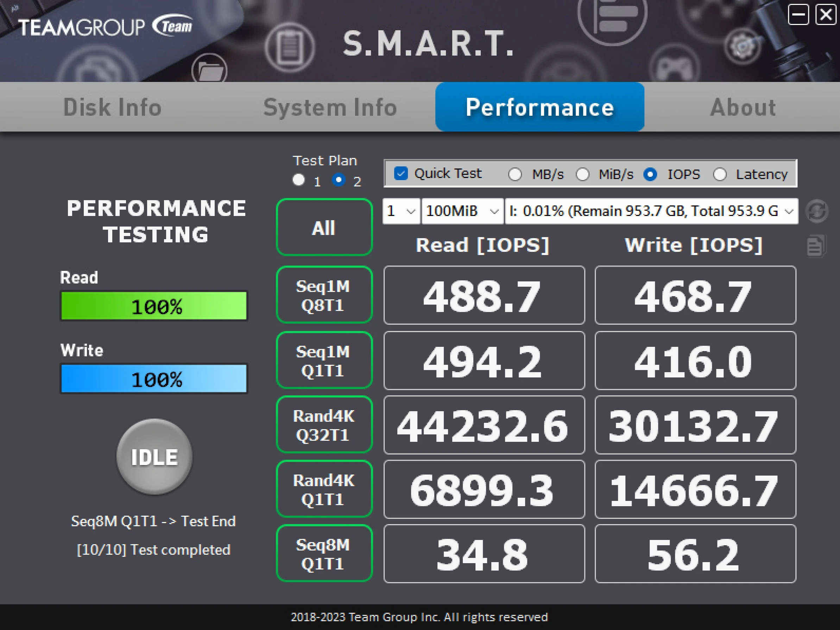The width and height of the screenshot is (840, 630).
Task: Switch to the System Info tab
Action: coord(330,107)
